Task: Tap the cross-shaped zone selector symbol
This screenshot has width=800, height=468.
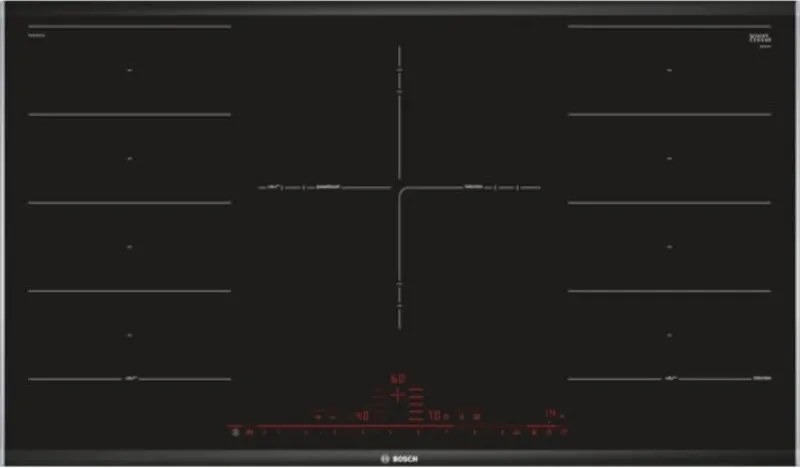Action: [397, 395]
